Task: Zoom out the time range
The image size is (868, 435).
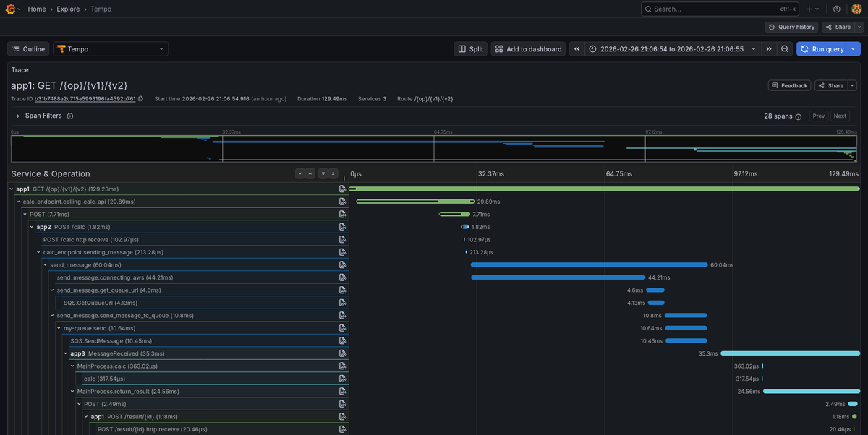Action: tap(785, 49)
